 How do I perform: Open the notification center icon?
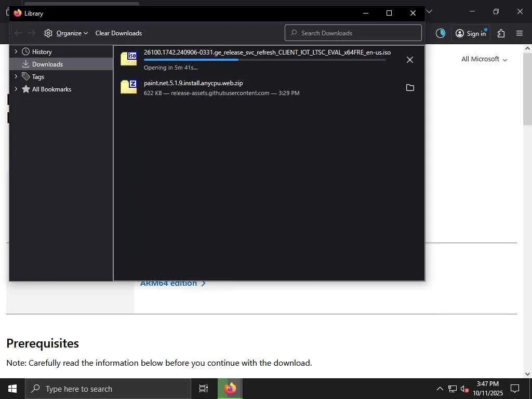515,389
